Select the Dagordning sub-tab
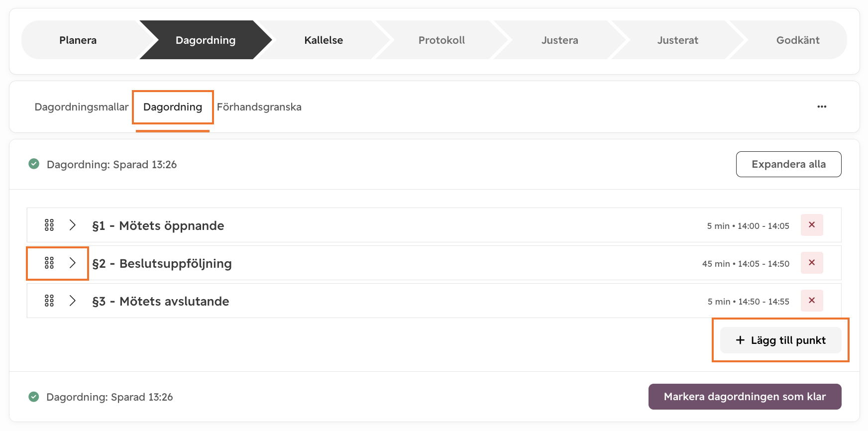Viewport: 868px width, 431px height. point(173,107)
